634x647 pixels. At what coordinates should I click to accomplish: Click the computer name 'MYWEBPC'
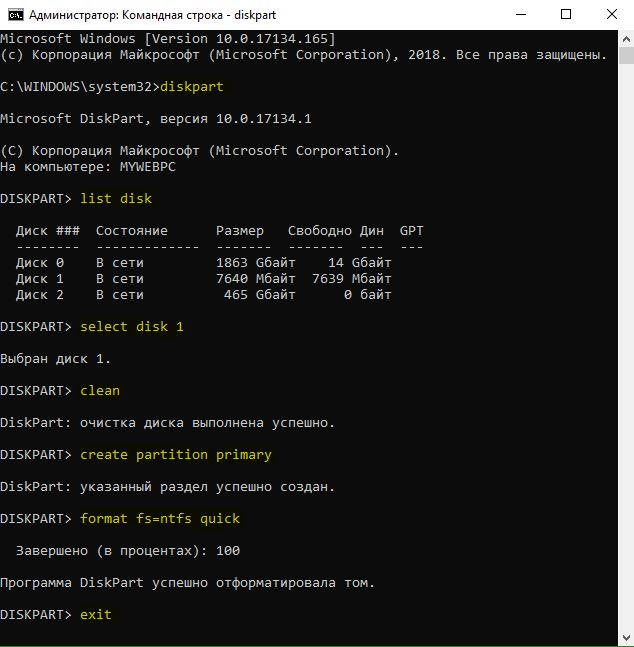tap(148, 167)
